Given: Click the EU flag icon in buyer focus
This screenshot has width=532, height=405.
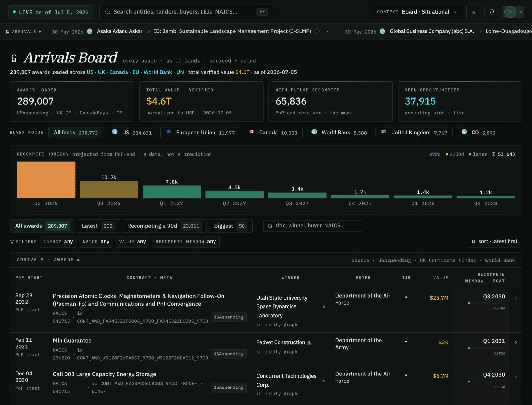Looking at the screenshot, I should (168, 132).
